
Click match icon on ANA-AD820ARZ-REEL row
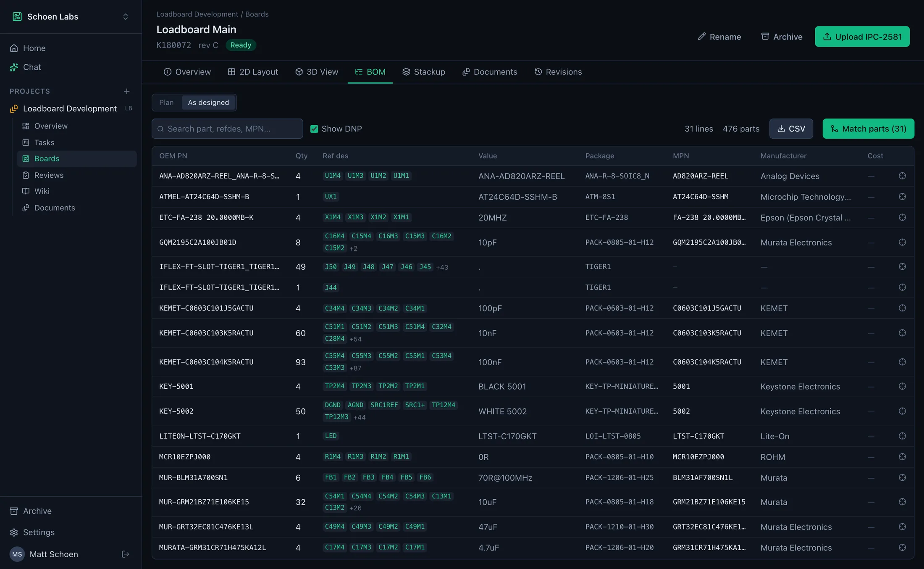pos(902,176)
